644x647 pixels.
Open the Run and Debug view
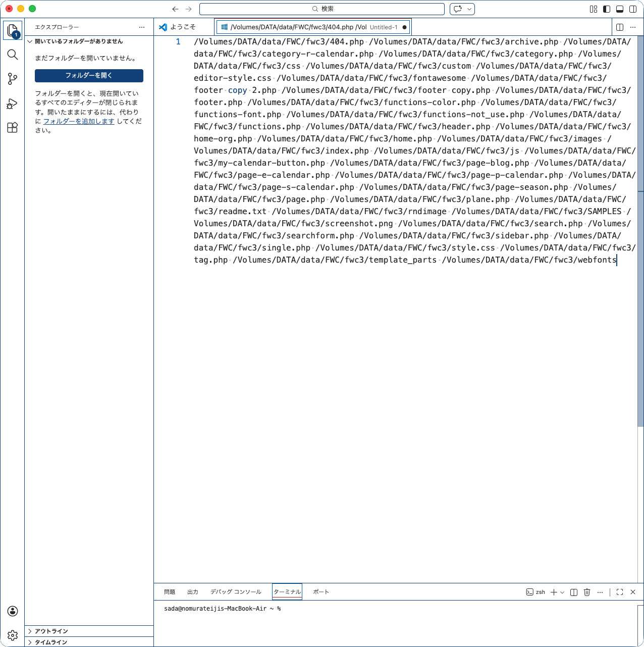[13, 104]
